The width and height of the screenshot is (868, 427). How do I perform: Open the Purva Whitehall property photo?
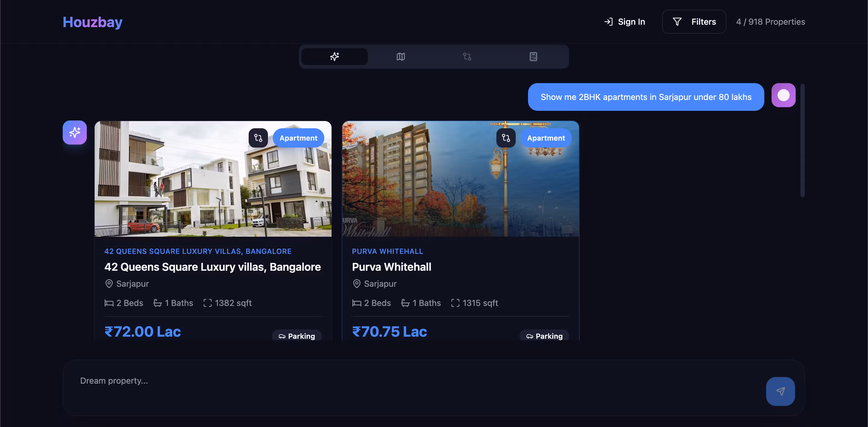(x=438, y=189)
